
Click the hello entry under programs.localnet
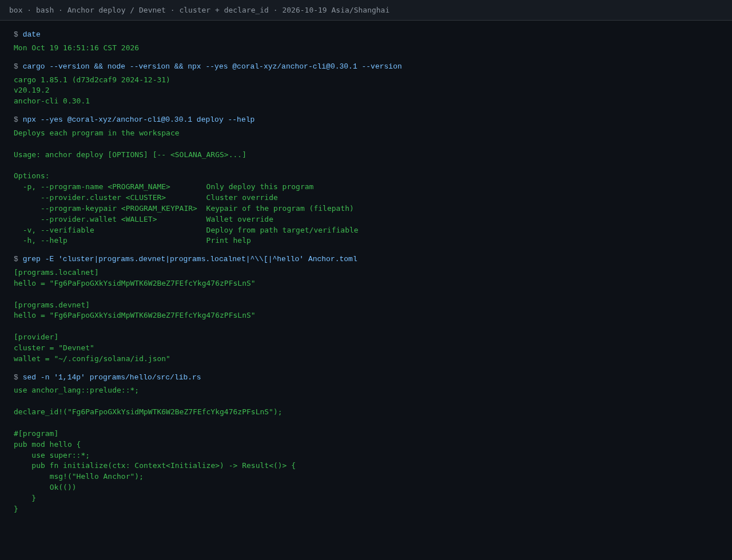[x=134, y=283]
